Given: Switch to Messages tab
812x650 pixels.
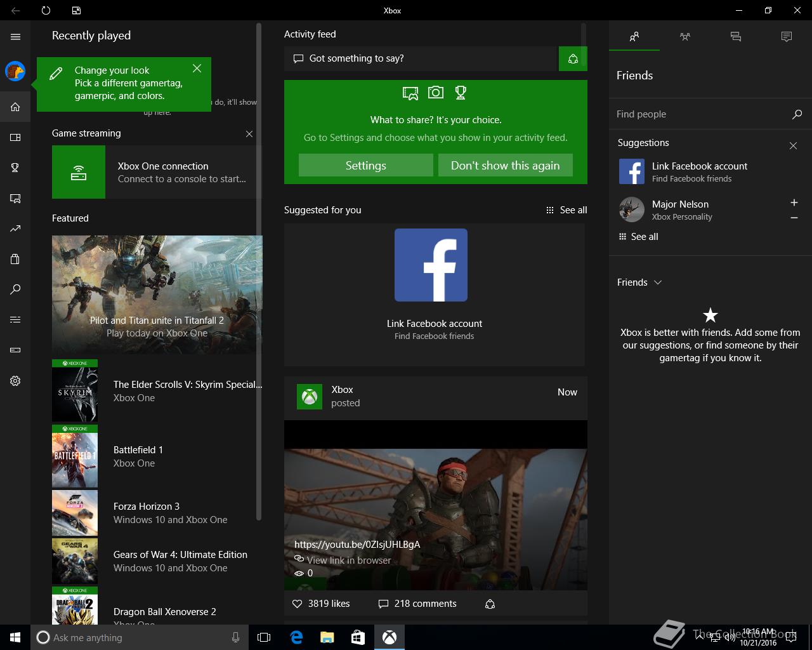Looking at the screenshot, I should (736, 37).
